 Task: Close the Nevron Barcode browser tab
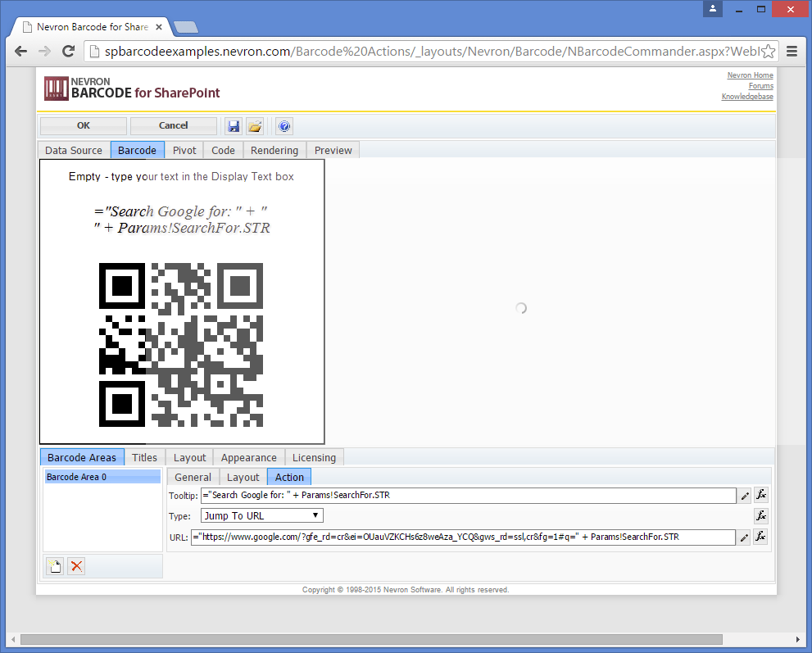pyautogui.click(x=159, y=27)
